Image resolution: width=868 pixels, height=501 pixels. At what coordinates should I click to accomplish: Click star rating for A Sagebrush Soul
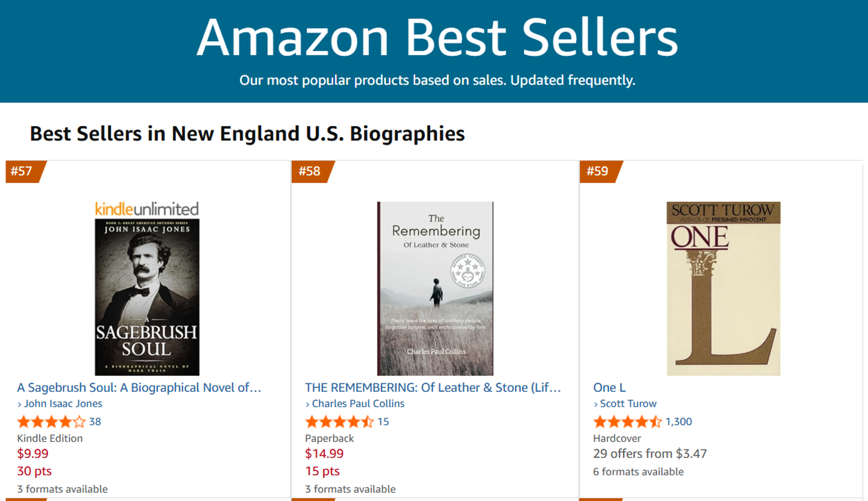[x=51, y=421]
